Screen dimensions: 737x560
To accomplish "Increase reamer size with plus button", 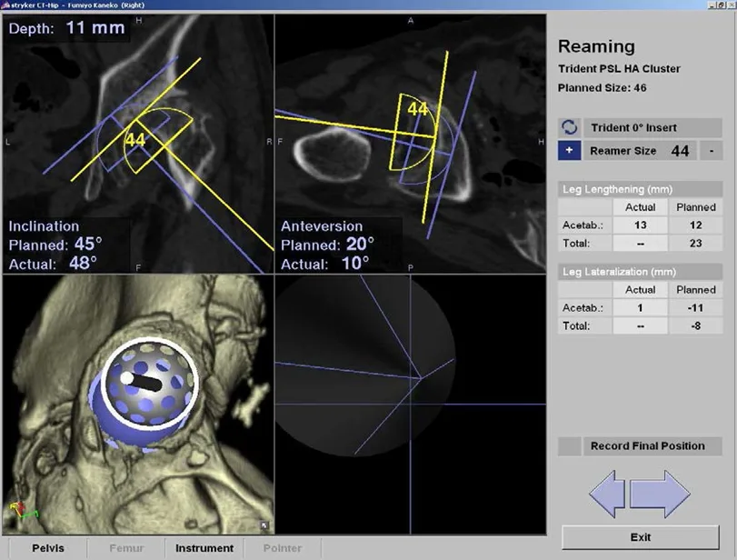I will [x=569, y=151].
